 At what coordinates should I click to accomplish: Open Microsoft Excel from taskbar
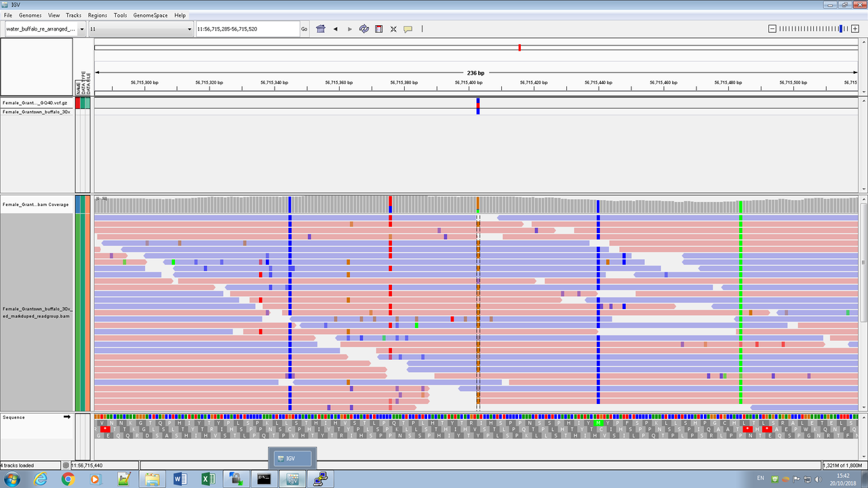point(208,479)
